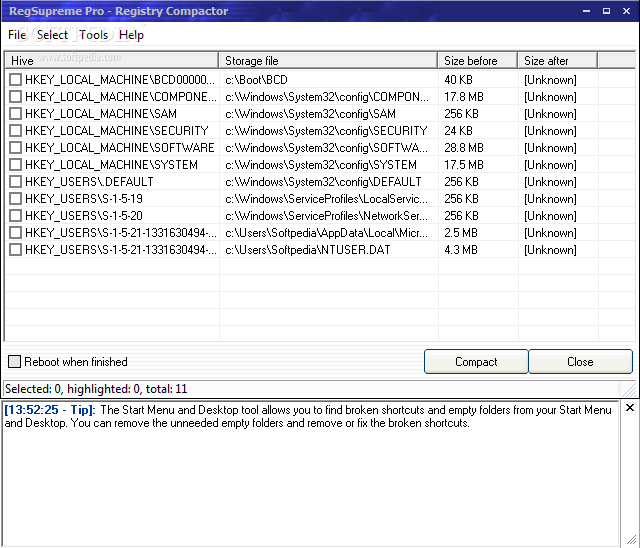Click the c:\Windows\System32\config\SAM path
640x548 pixels.
point(310,113)
